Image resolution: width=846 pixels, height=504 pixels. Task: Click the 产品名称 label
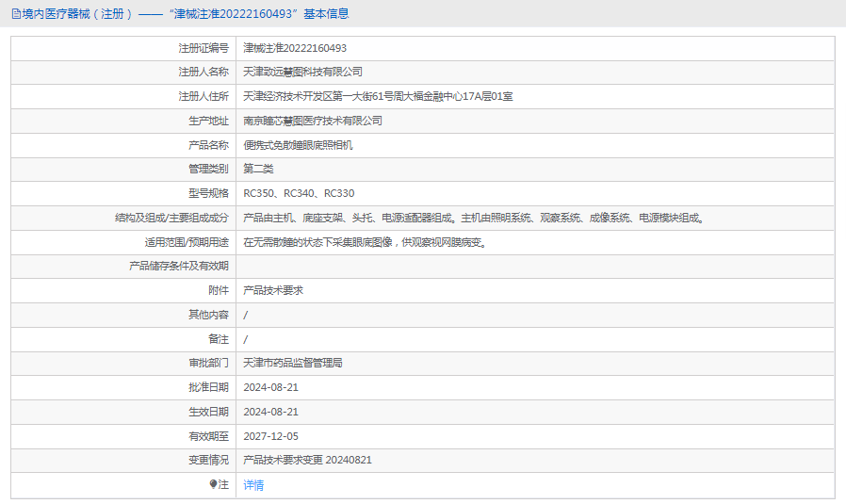click(x=208, y=145)
